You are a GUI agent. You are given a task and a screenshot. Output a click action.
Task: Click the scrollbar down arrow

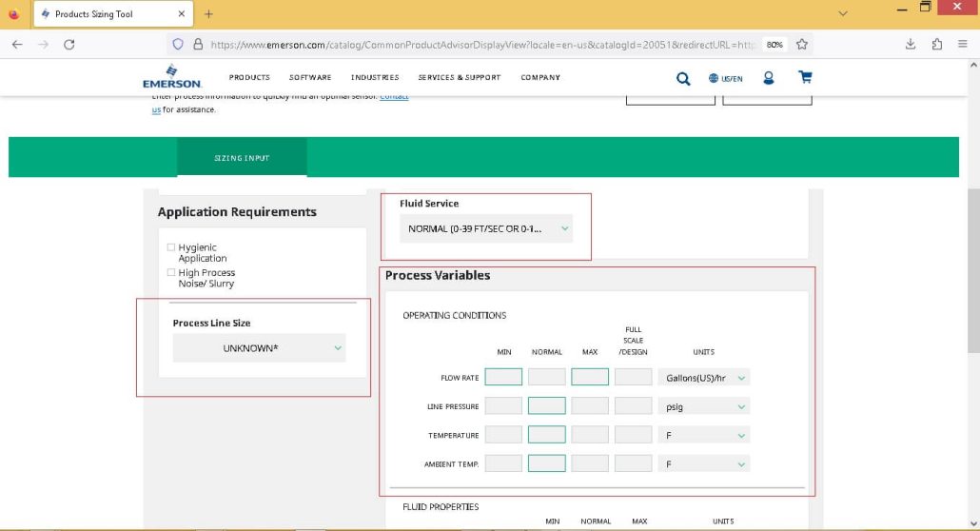pyautogui.click(x=973, y=523)
